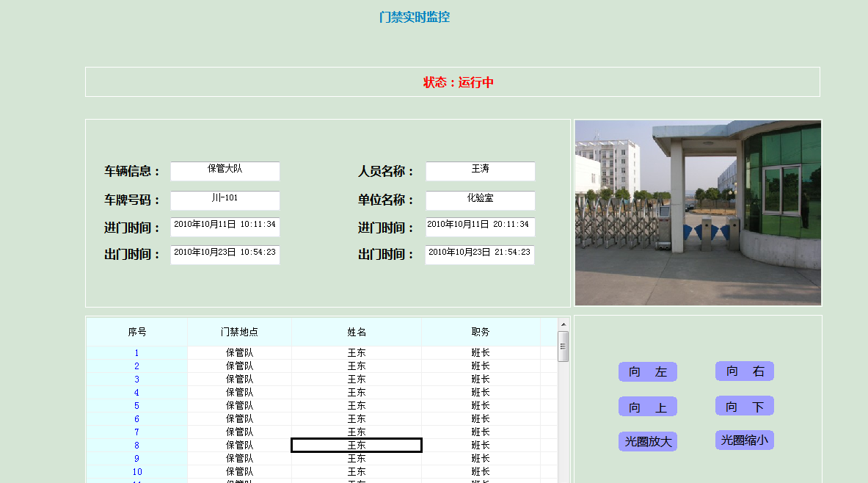Click the vehicle 出门时间 field
This screenshot has height=483, width=868.
[225, 255]
